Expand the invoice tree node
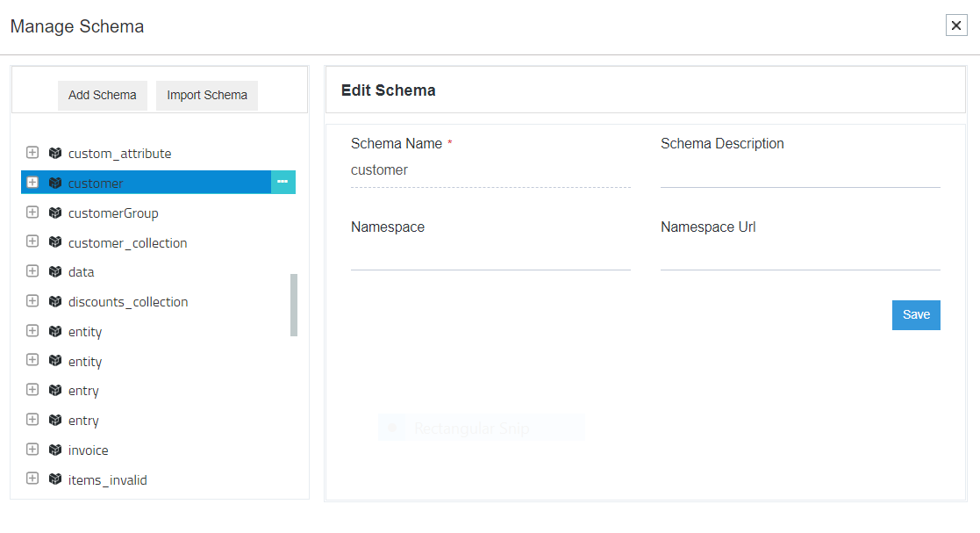 tap(32, 450)
